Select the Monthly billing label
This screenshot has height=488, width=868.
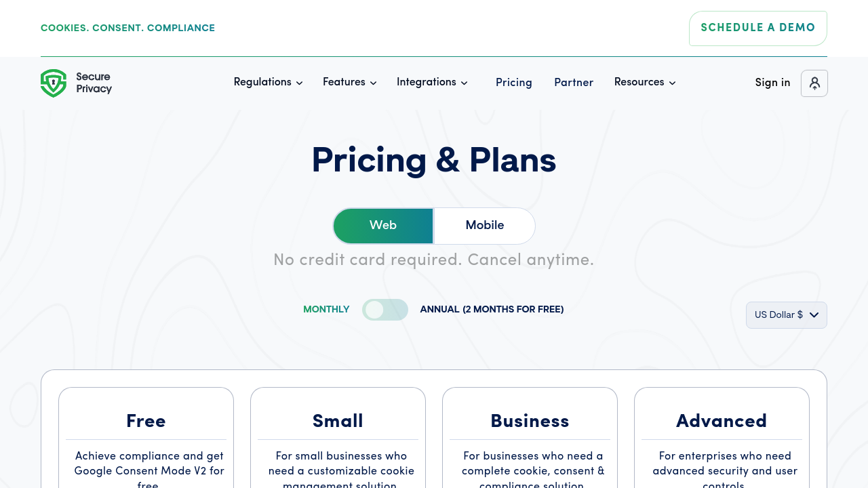326,310
